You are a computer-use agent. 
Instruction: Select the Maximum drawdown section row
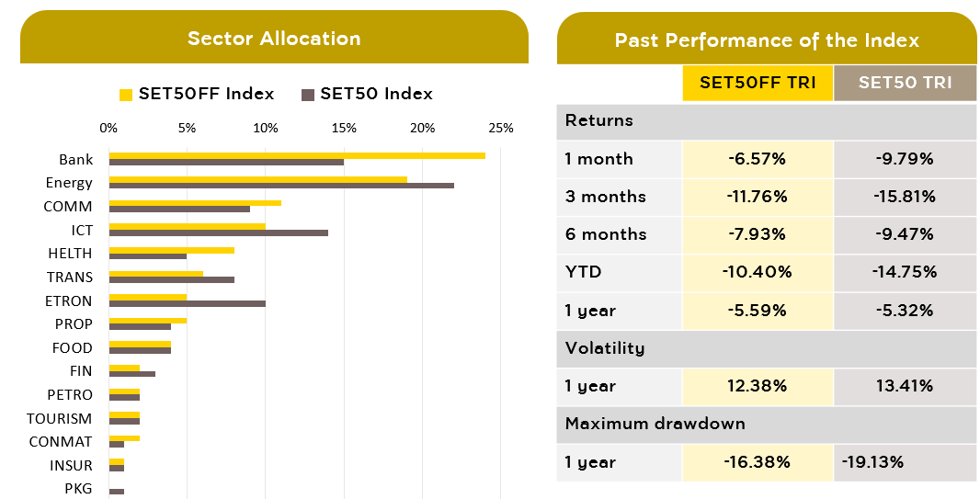767,424
